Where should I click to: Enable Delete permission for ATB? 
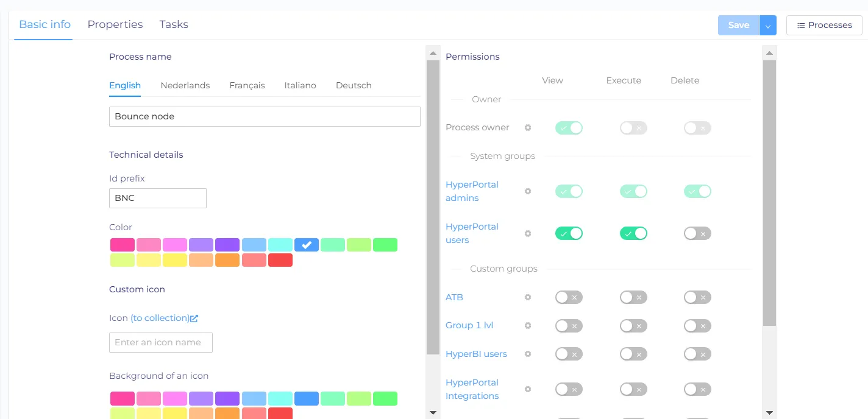point(697,297)
